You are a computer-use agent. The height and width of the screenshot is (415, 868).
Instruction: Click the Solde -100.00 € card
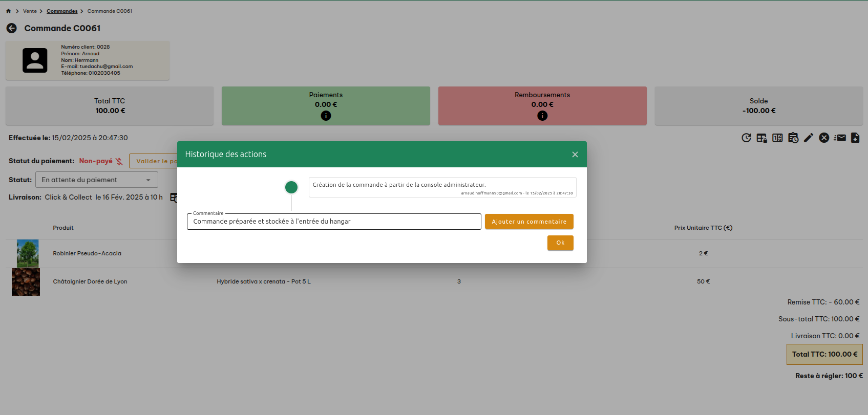click(759, 105)
